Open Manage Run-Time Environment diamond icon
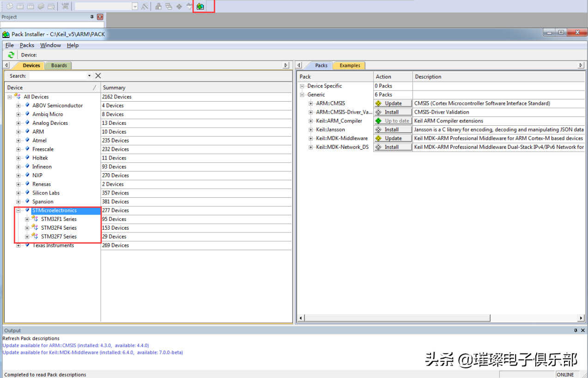 point(179,6)
